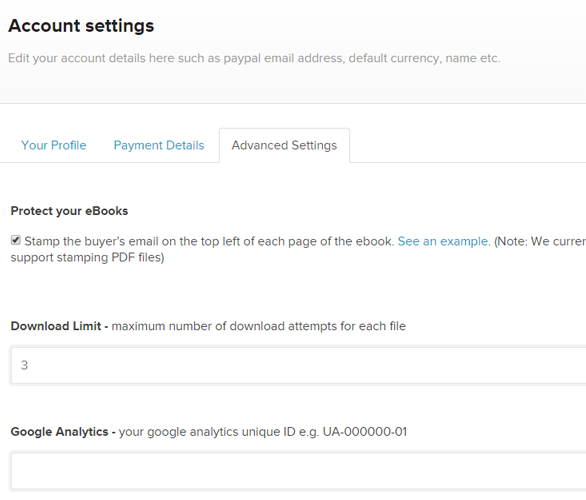Image resolution: width=586 pixels, height=500 pixels.
Task: Focus the Download Limit input field
Action: [x=298, y=365]
